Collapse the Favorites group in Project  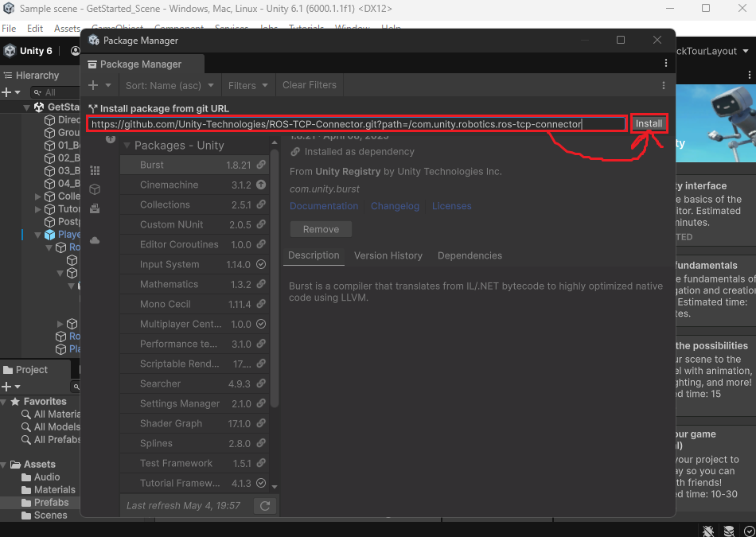4,402
